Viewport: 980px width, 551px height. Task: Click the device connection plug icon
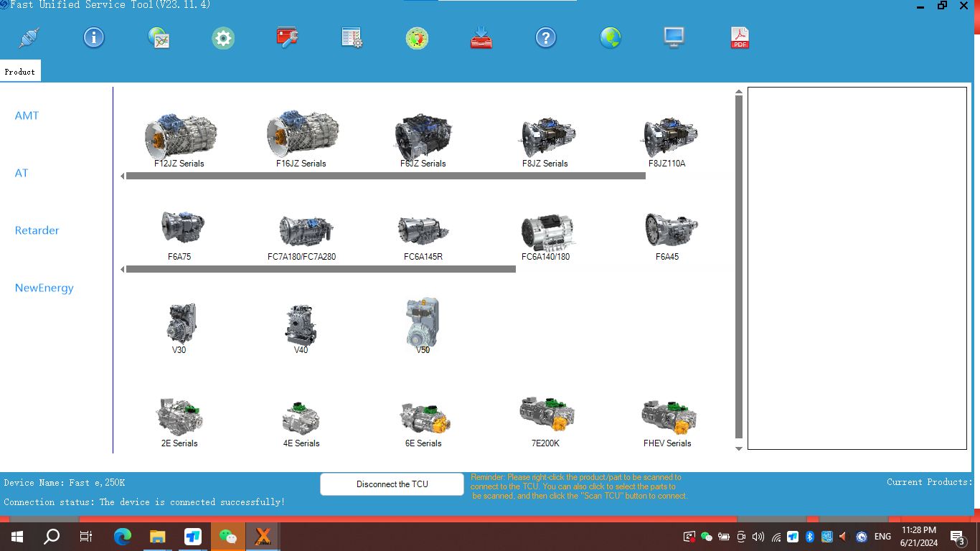tap(28, 37)
